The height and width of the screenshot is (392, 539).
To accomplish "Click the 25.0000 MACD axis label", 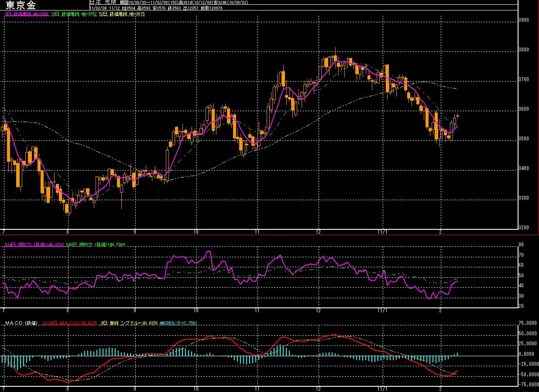I will coord(527,344).
